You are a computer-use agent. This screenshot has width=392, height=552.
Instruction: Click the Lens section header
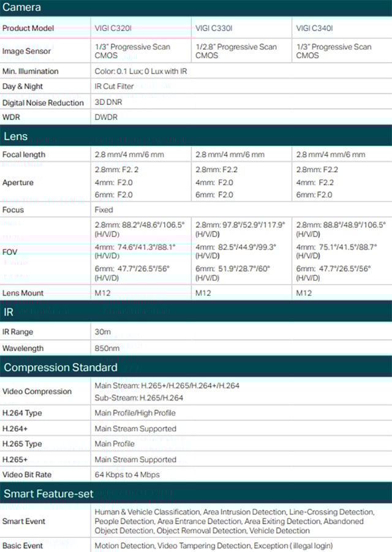point(196,136)
